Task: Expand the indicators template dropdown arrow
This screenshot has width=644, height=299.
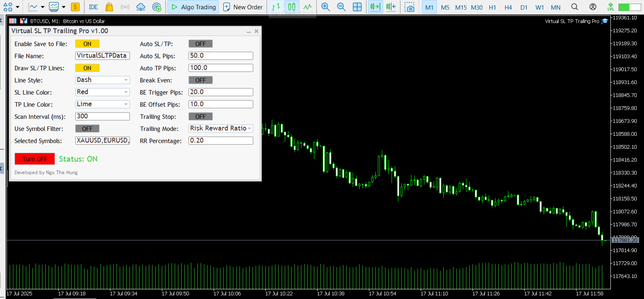Action: click(x=64, y=7)
